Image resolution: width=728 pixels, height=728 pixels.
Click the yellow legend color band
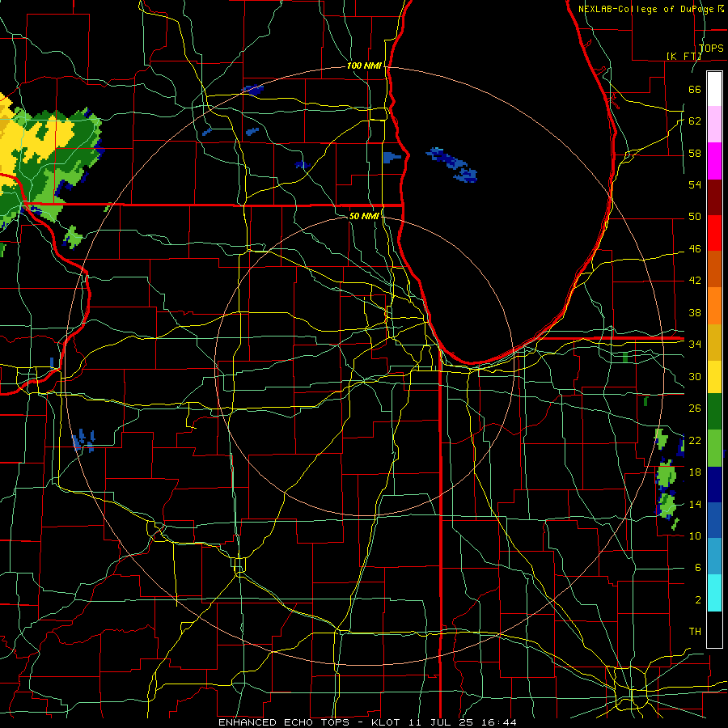[x=714, y=376]
